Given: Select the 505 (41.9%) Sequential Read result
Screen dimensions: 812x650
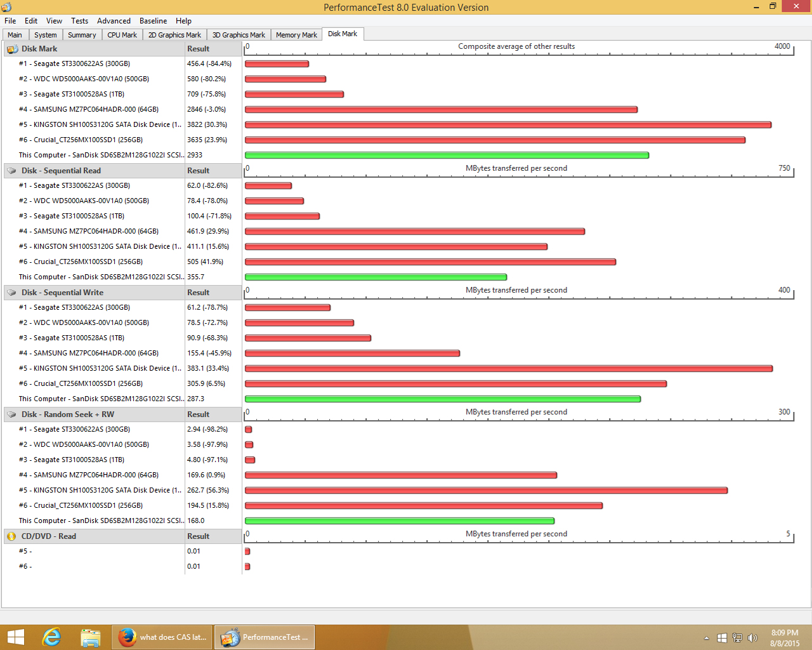Looking at the screenshot, I should click(205, 262).
